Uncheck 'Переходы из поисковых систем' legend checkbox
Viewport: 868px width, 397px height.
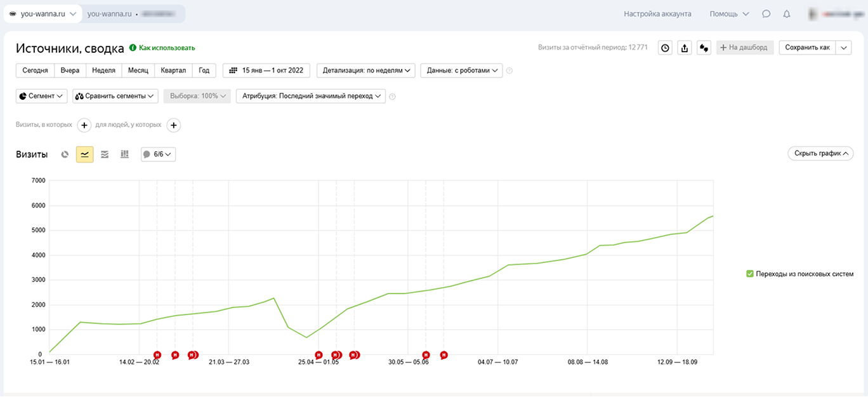tap(750, 274)
